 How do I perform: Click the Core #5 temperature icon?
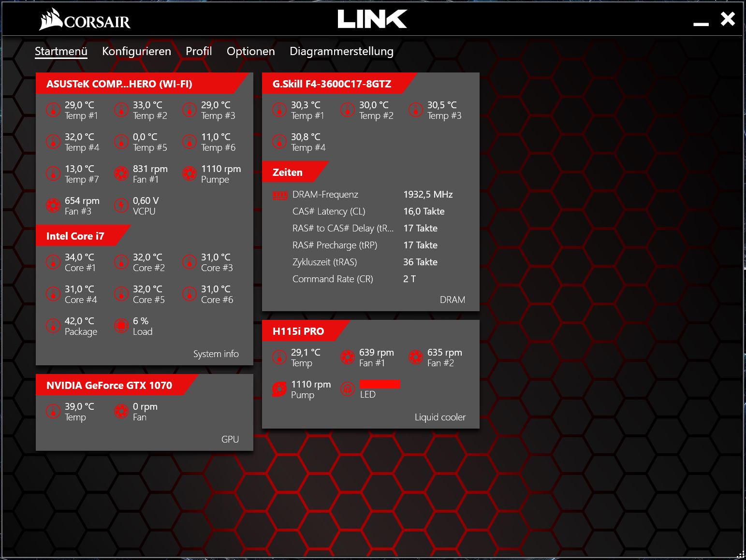tap(121, 294)
